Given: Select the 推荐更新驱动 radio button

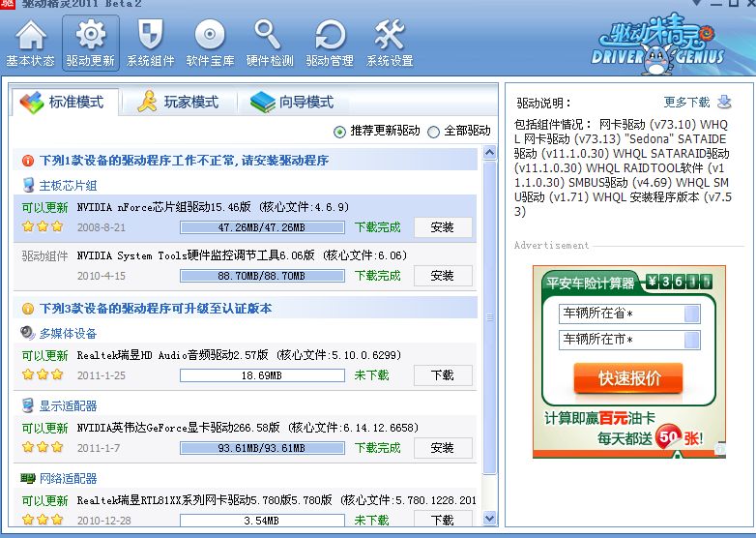Looking at the screenshot, I should 339,132.
